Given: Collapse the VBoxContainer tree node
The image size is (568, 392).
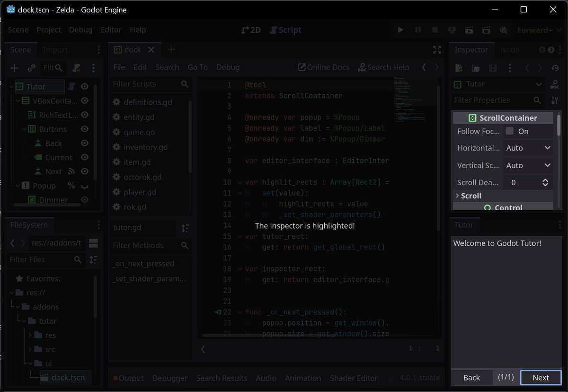Looking at the screenshot, I should pos(18,101).
